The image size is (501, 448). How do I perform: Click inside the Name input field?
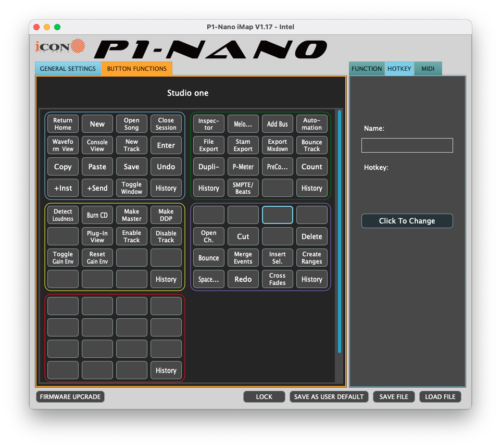tap(407, 145)
